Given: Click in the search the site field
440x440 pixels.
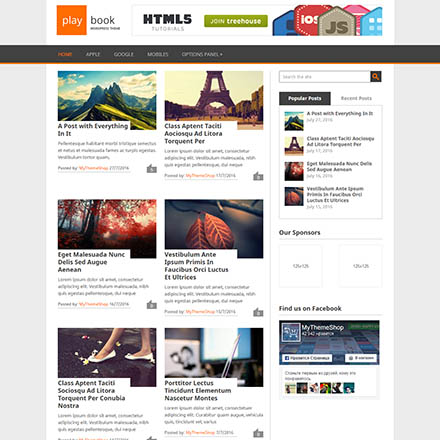Looking at the screenshot, I should 325,77.
